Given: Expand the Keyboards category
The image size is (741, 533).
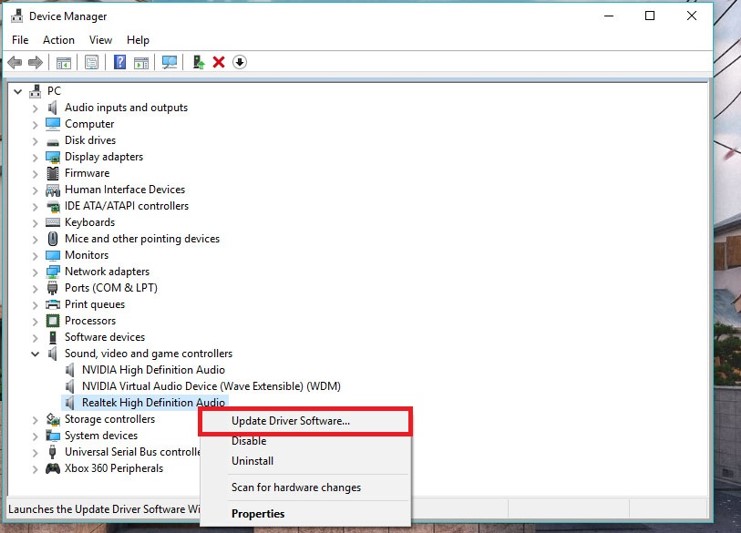Looking at the screenshot, I should click(35, 223).
